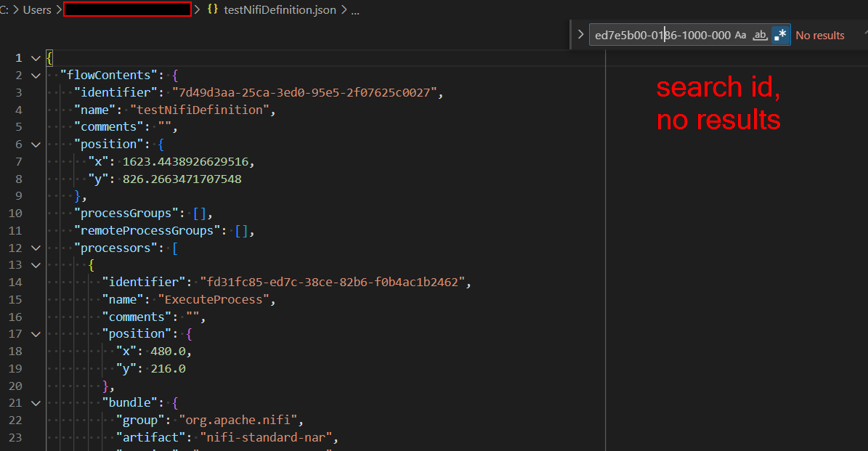Enable Match Whole Word in the search widget

coord(759,34)
